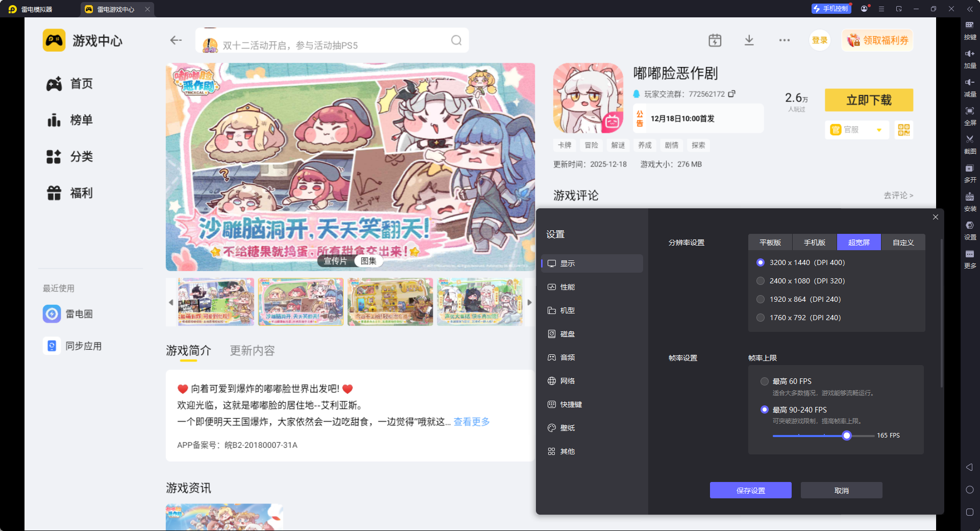Image resolution: width=980 pixels, height=531 pixels.
Task: Open the ... more options menu in toolbar
Action: [x=785, y=40]
